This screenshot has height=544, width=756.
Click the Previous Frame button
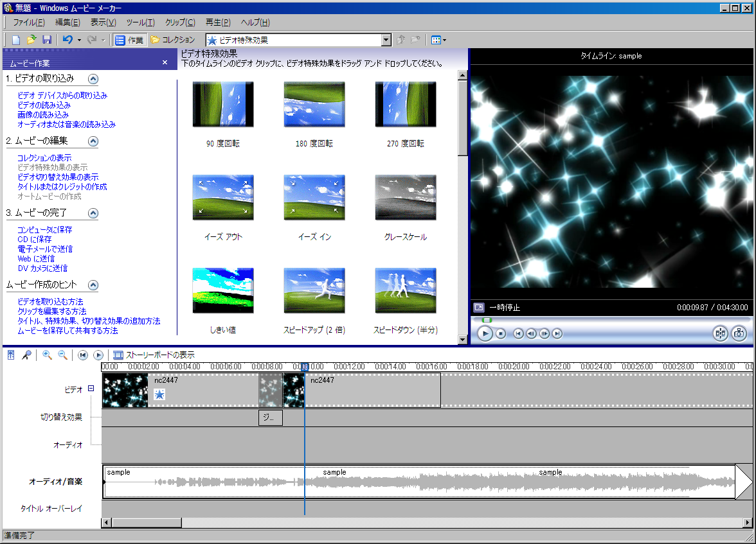click(x=531, y=333)
